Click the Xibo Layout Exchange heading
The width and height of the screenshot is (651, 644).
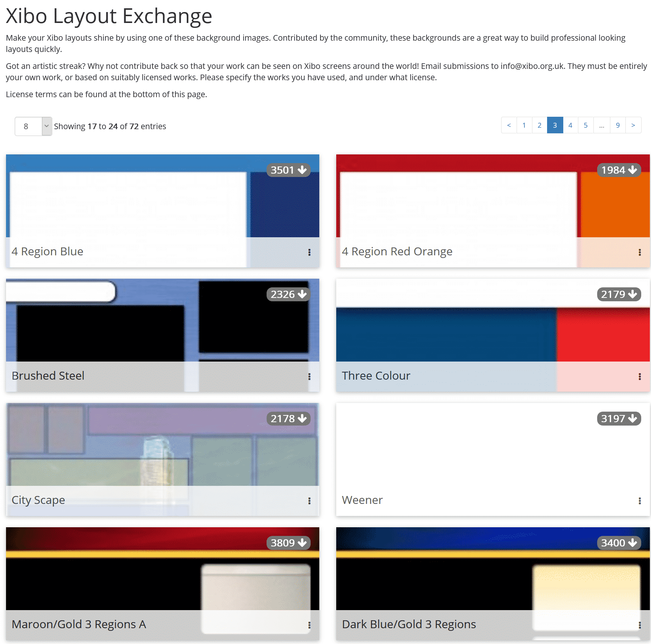pyautogui.click(x=109, y=16)
